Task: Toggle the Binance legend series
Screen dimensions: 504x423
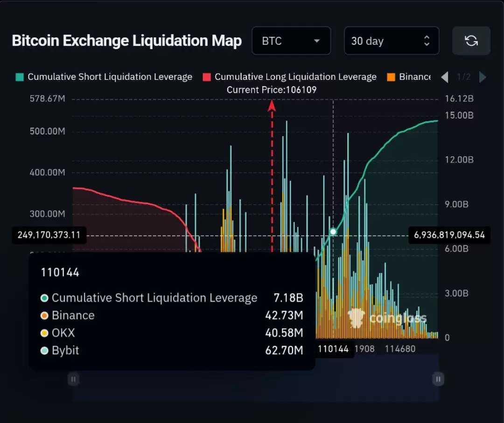Action: pyautogui.click(x=409, y=77)
